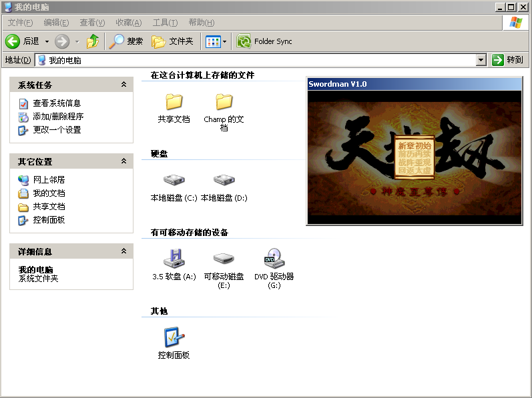Open the 帮助(H) menu

(x=201, y=23)
